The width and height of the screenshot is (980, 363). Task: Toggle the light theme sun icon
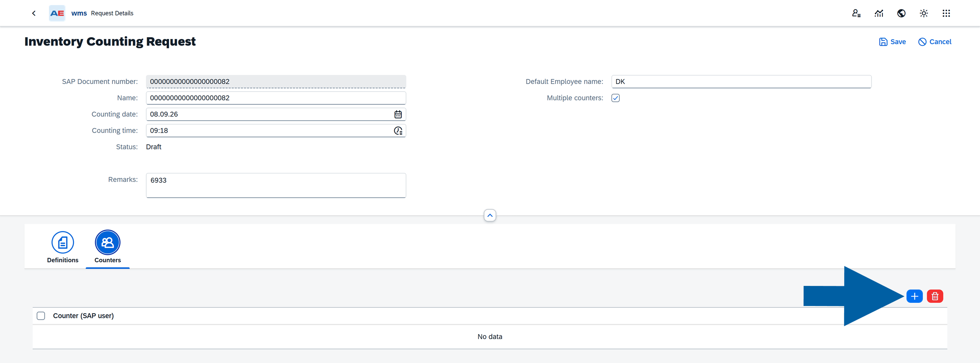point(924,13)
